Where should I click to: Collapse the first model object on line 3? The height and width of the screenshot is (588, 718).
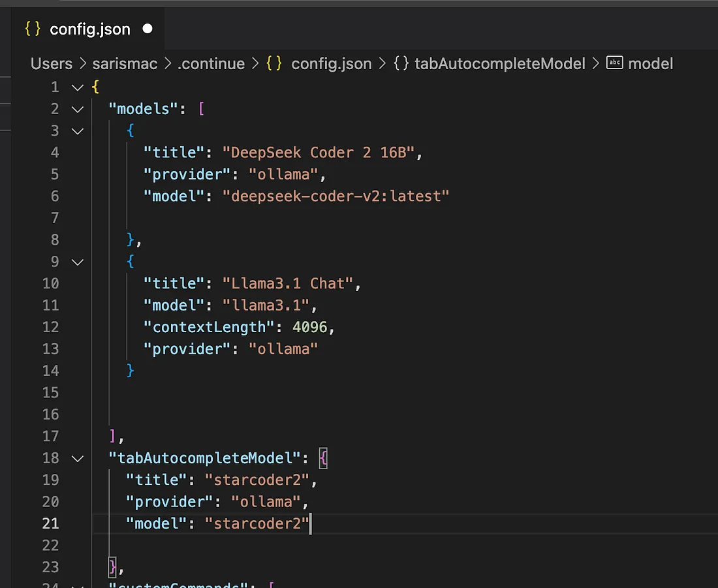(x=77, y=131)
